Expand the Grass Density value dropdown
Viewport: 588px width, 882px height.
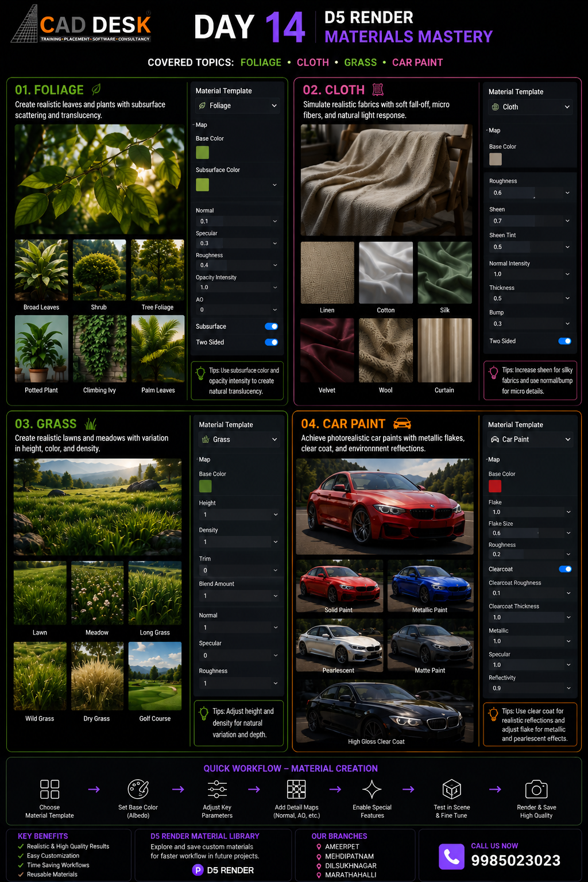tap(276, 542)
